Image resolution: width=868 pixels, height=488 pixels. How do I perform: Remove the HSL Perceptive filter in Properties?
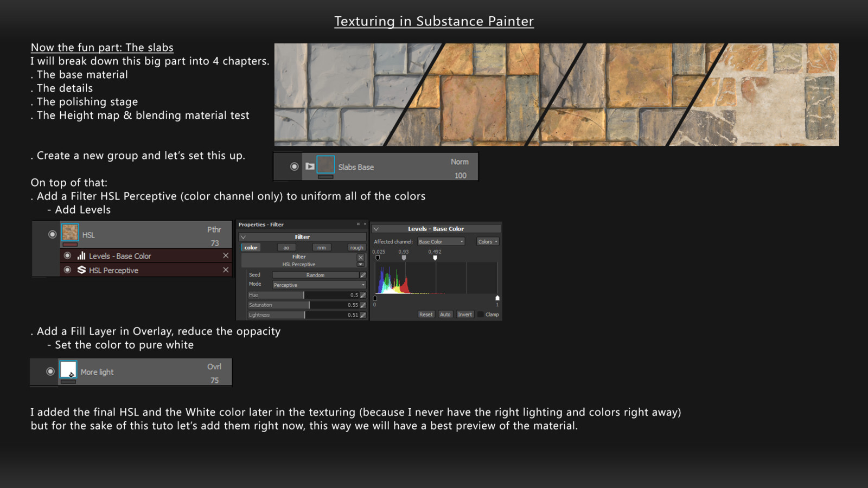[x=361, y=258]
